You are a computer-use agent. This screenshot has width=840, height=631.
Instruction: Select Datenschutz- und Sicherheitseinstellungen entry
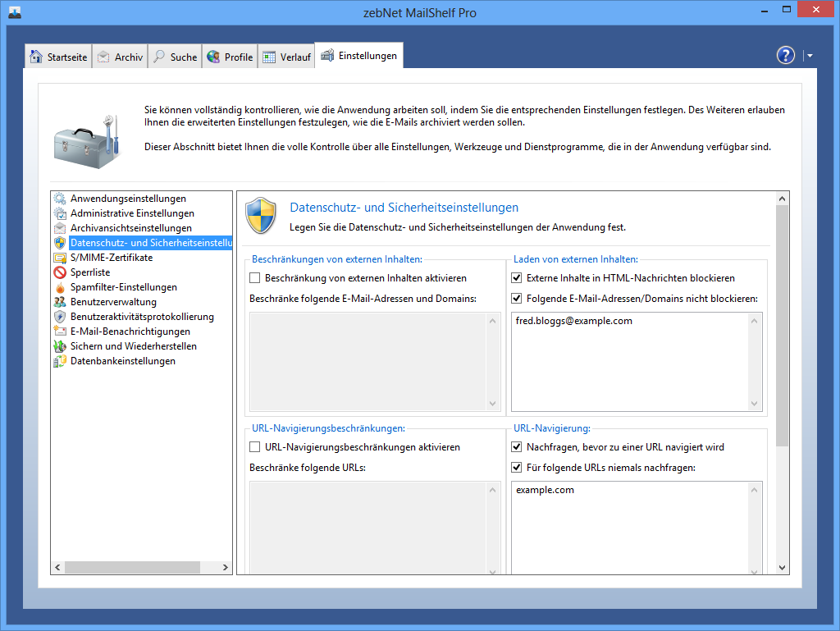pyautogui.click(x=151, y=243)
